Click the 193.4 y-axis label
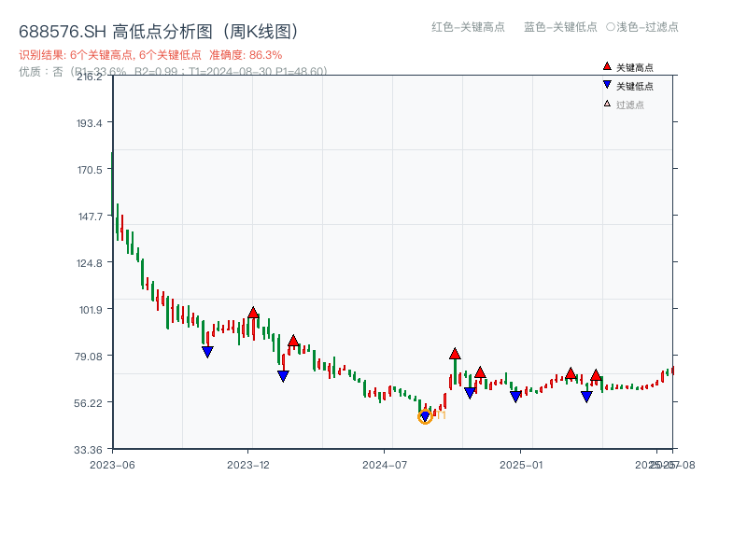The height and width of the screenshot is (560, 747). [89, 124]
